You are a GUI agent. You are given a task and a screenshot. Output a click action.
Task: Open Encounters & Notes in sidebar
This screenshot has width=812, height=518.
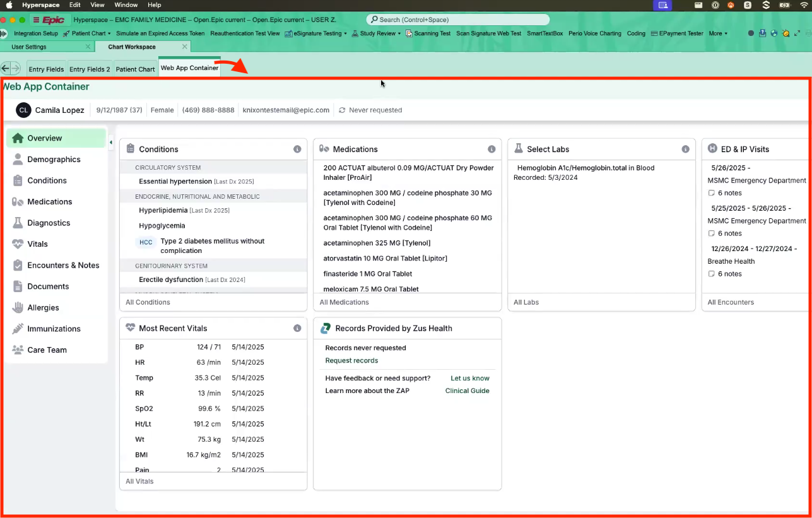click(56, 266)
